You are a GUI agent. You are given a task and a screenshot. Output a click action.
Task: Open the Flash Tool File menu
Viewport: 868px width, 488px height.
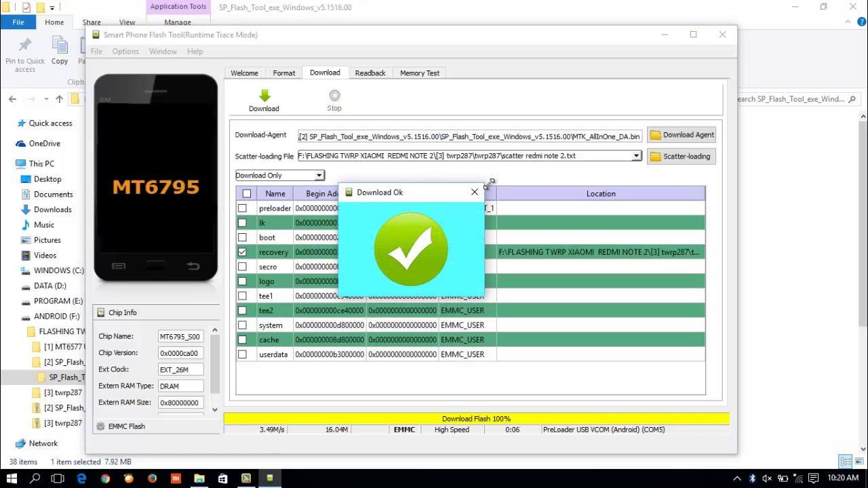click(x=96, y=52)
